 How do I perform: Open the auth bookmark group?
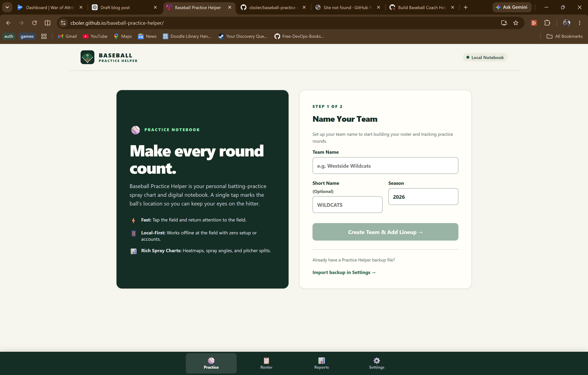(x=9, y=36)
